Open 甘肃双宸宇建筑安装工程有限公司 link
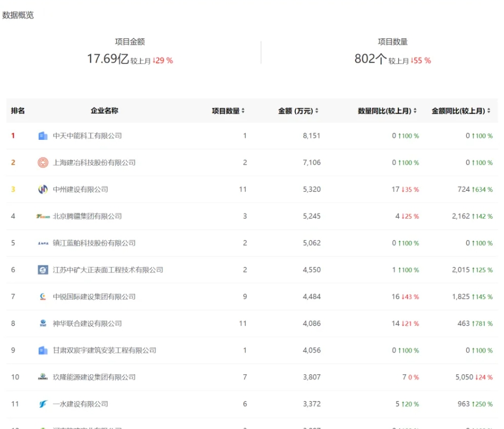The height and width of the screenshot is (429, 504). click(x=104, y=351)
